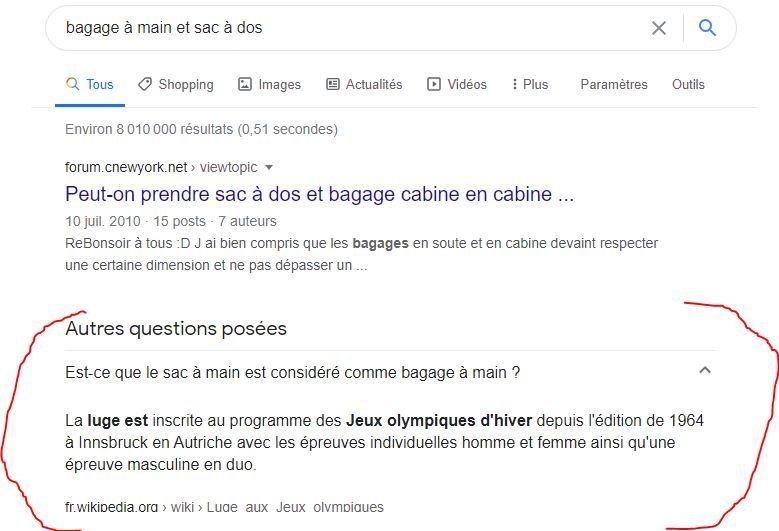Open the Paramètres menu

(x=614, y=84)
